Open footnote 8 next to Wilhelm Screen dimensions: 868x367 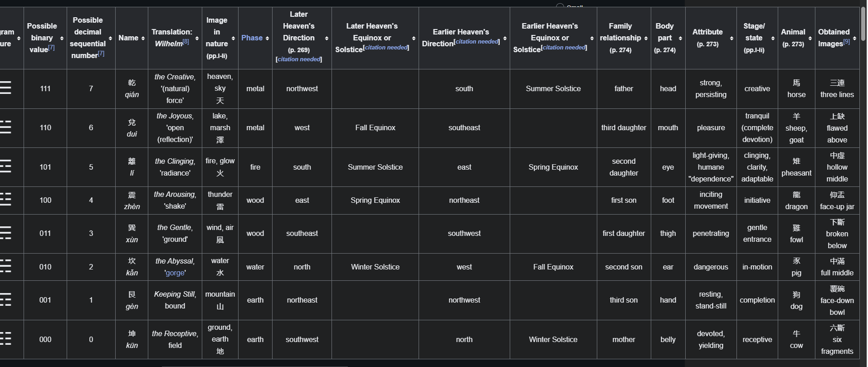[x=186, y=41]
